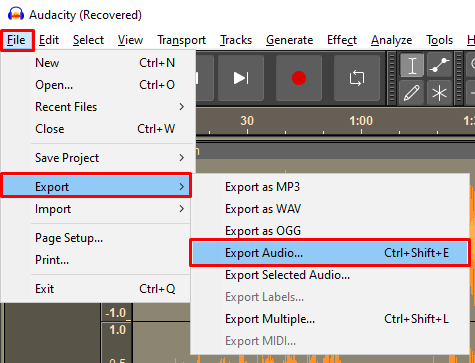Open the File menu
The image size is (475, 363).
(17, 40)
